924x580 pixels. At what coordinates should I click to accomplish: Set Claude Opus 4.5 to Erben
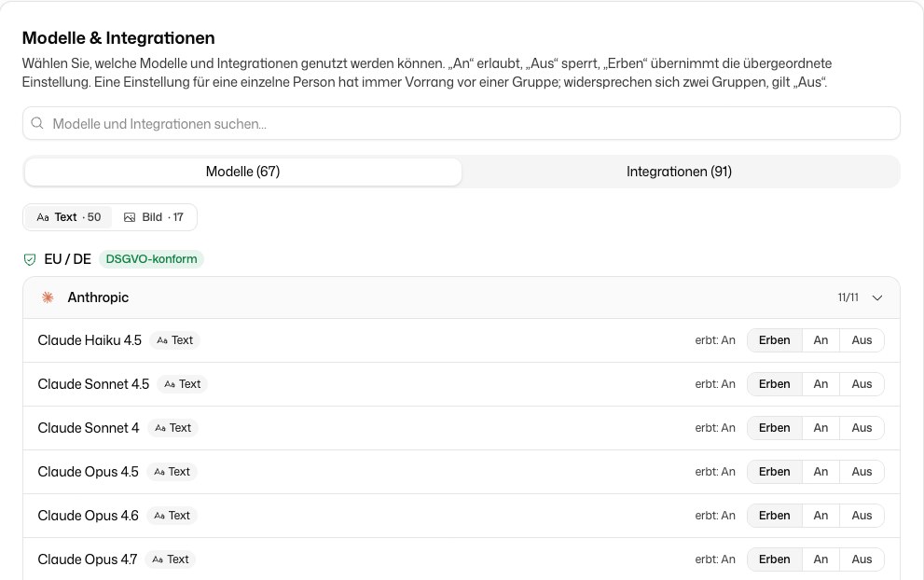tap(774, 472)
